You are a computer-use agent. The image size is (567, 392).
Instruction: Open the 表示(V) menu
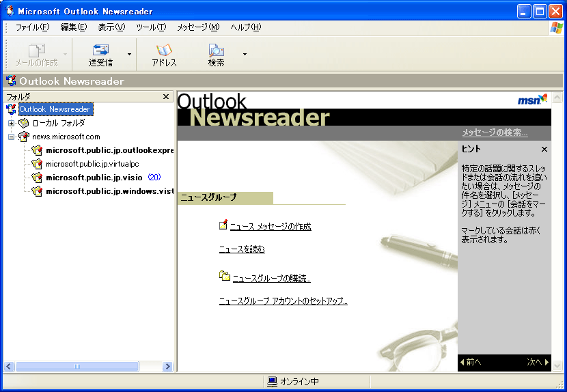tap(111, 27)
